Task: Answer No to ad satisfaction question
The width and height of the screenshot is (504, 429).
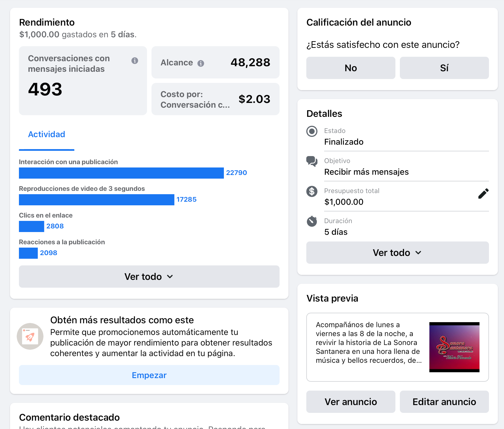Action: 351,68
